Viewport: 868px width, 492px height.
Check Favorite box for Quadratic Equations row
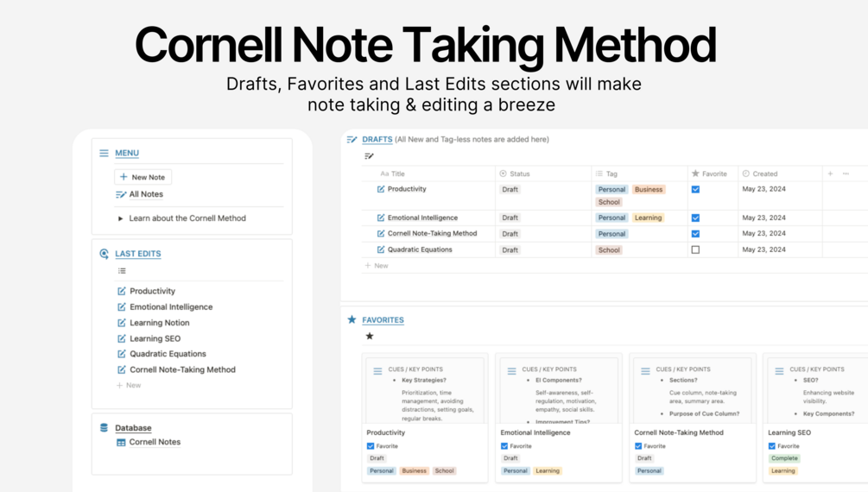pos(695,249)
